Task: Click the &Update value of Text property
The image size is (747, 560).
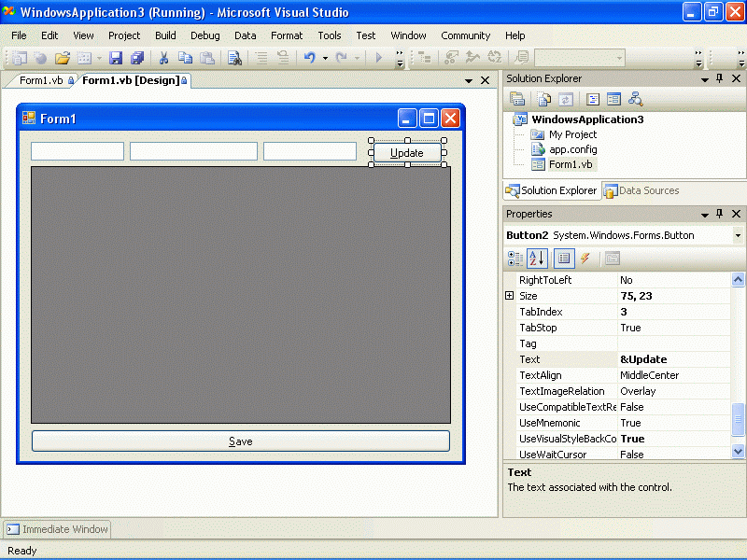Action: tap(643, 359)
